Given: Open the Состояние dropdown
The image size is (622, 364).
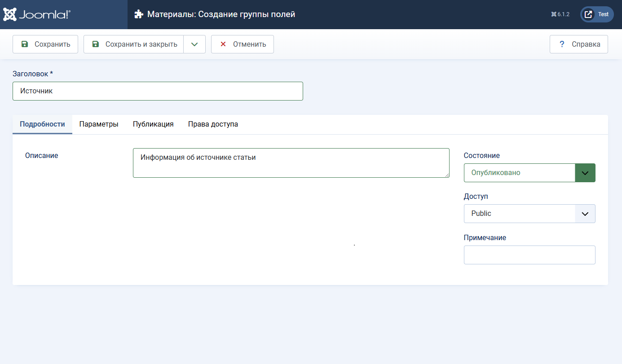Looking at the screenshot, I should [529, 173].
